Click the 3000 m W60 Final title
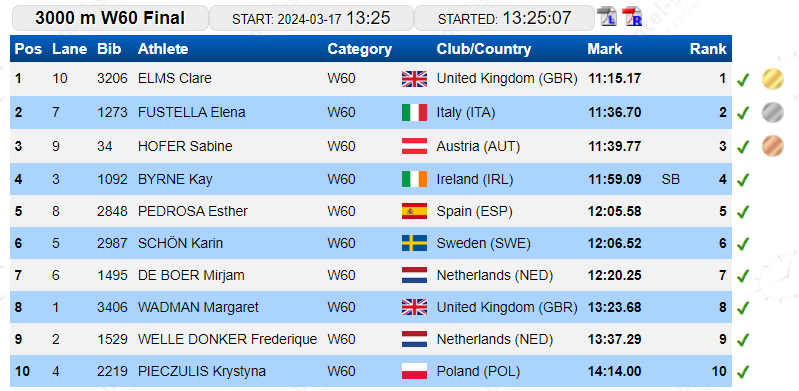The width and height of the screenshot is (799, 391). coord(110,18)
